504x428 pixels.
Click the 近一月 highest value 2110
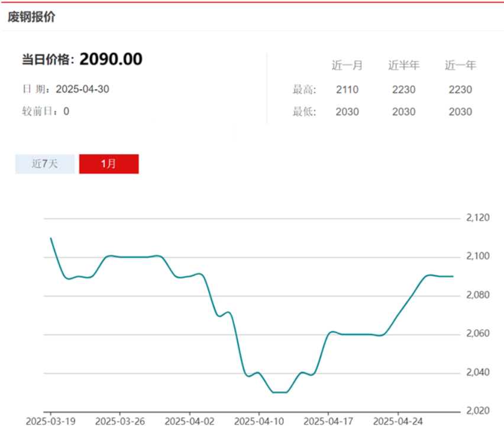[347, 90]
